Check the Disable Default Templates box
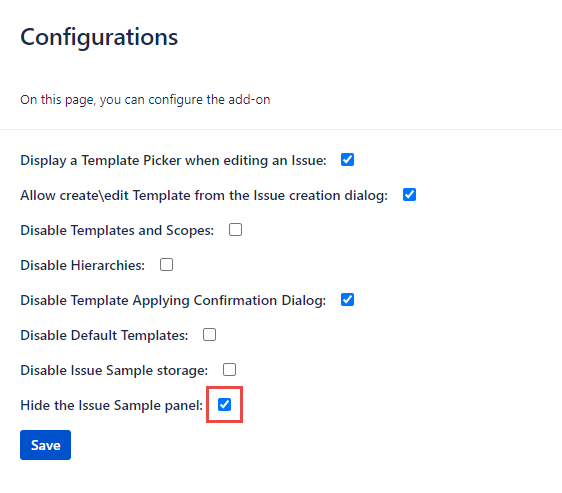The height and width of the screenshot is (493, 562). (209, 335)
